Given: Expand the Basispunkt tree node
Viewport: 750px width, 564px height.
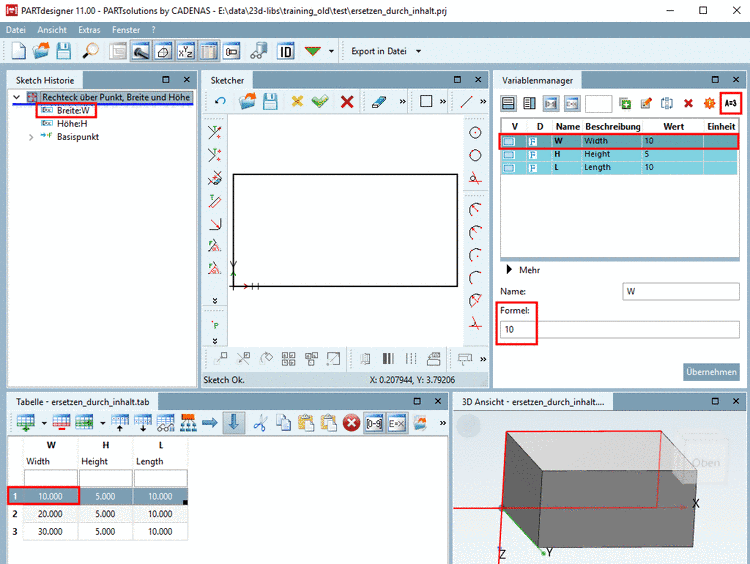Looking at the screenshot, I should 31,137.
